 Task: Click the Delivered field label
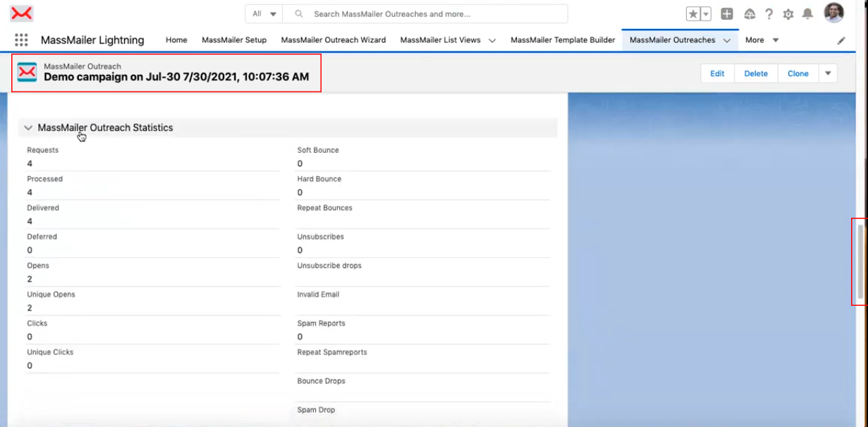43,208
